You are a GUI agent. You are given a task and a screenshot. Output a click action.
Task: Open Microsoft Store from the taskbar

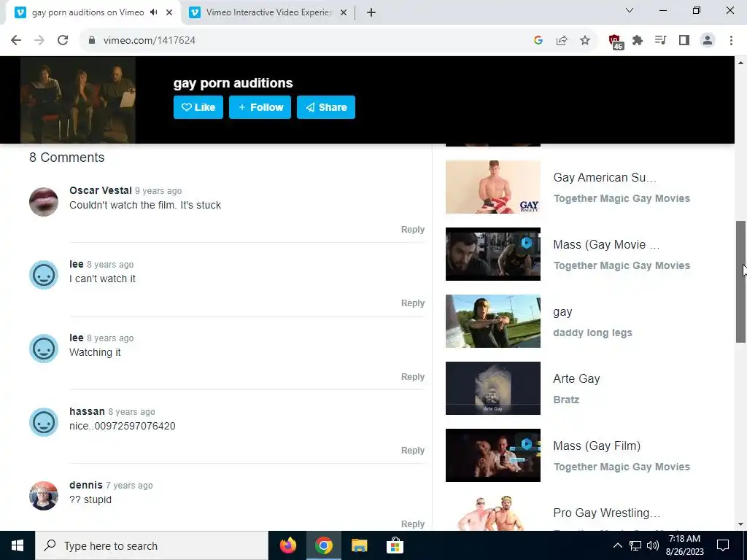[395, 545]
